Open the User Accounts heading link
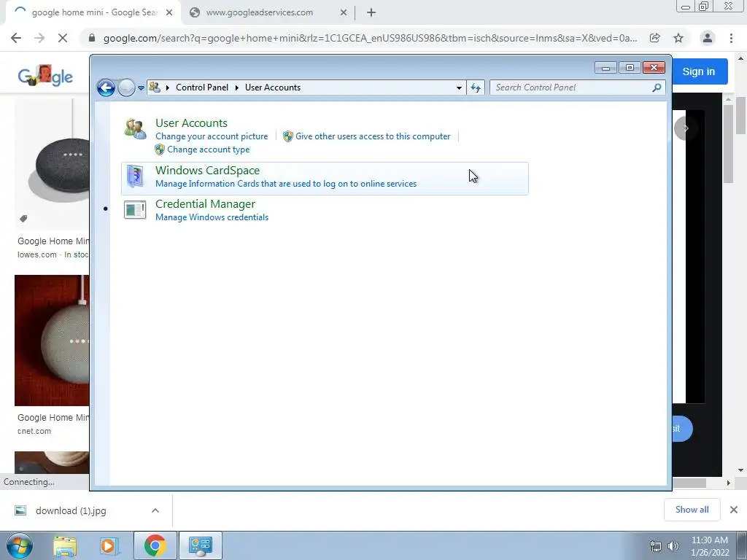 point(191,122)
